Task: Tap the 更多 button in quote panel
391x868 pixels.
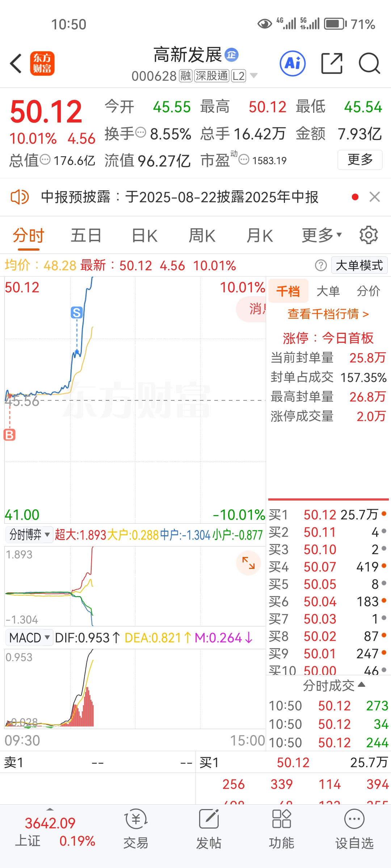Action: (x=360, y=159)
